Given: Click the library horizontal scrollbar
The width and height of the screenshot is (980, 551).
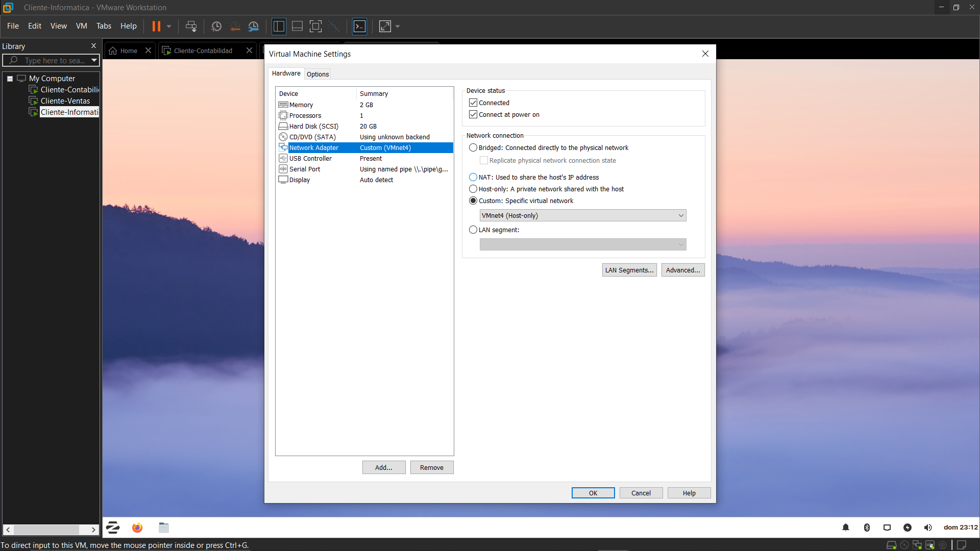Looking at the screenshot, I should pyautogui.click(x=46, y=530).
